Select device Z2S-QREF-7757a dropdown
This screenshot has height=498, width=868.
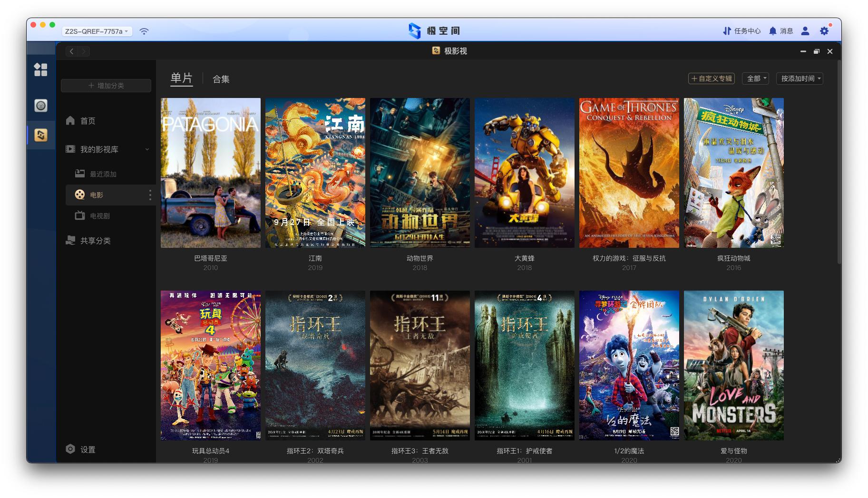click(x=97, y=31)
